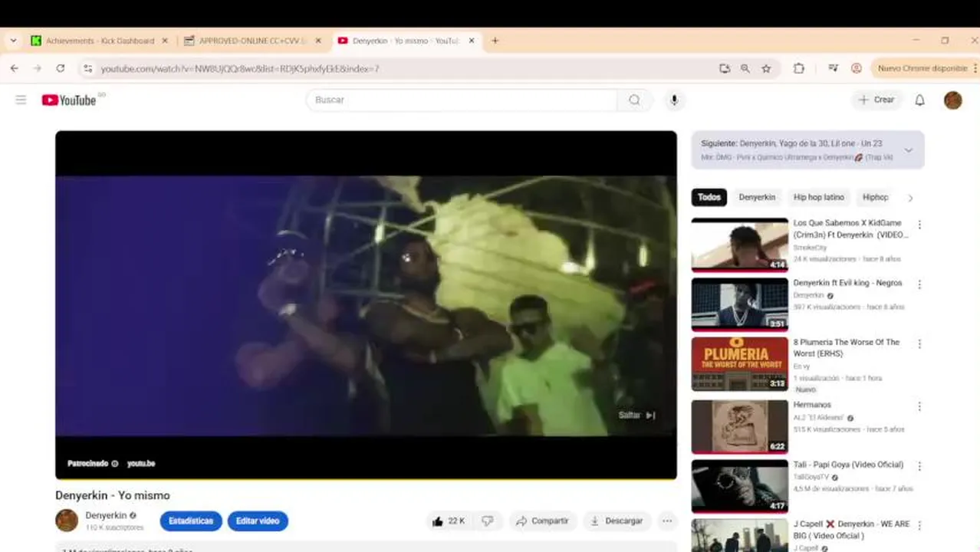Reload the page
This screenshot has width=980, height=552.
[60, 68]
